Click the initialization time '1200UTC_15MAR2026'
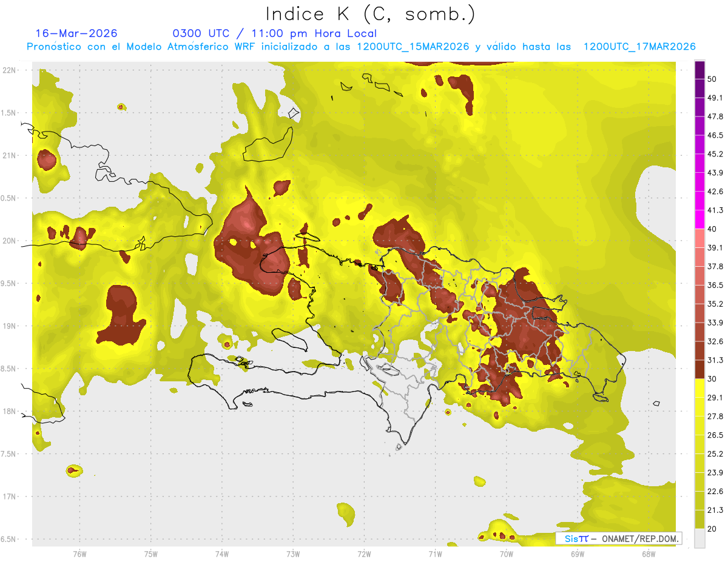The height and width of the screenshot is (562, 728). pos(414,47)
